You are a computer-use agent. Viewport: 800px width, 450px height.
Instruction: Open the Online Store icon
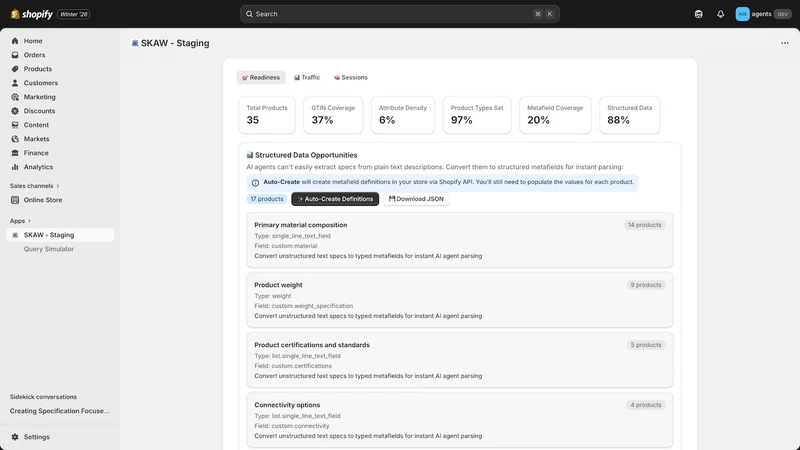pos(15,200)
